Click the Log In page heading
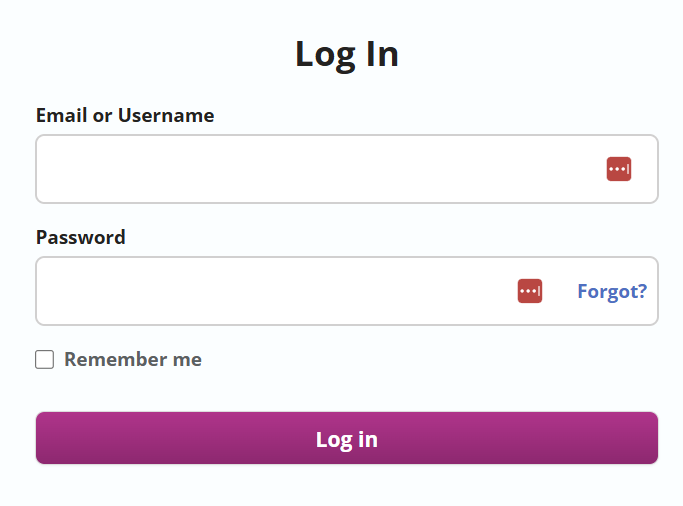Image resolution: width=683 pixels, height=506 pixels. 347,54
